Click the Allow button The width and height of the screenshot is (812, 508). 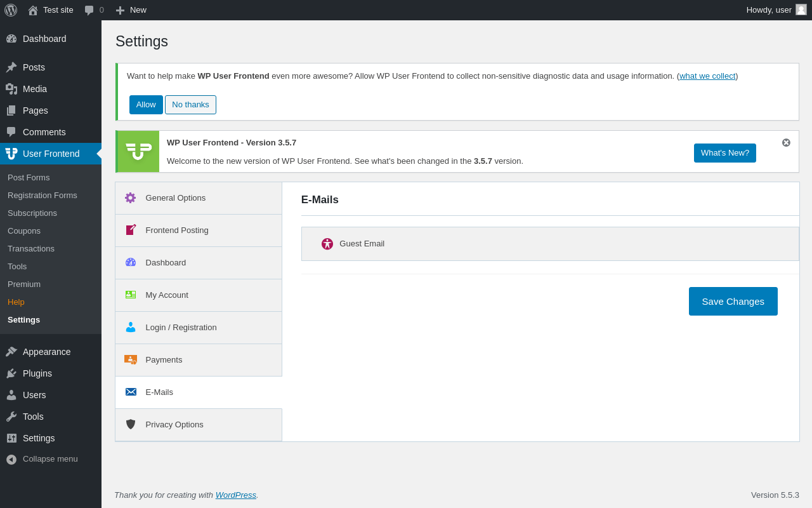[x=146, y=105]
